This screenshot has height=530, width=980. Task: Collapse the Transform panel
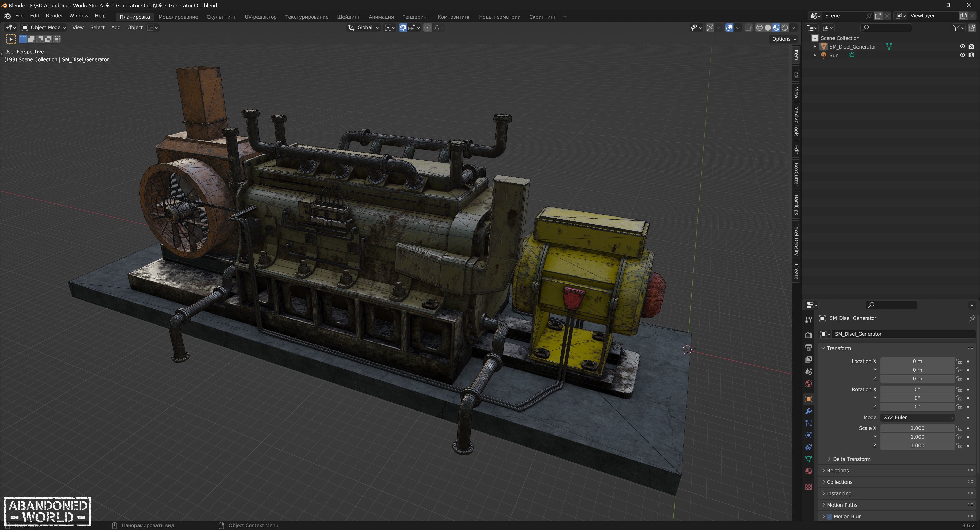823,348
